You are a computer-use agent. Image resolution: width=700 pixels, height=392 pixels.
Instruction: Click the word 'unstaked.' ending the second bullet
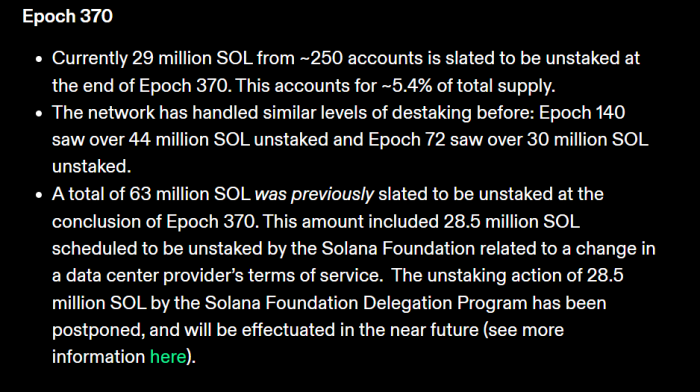(92, 167)
